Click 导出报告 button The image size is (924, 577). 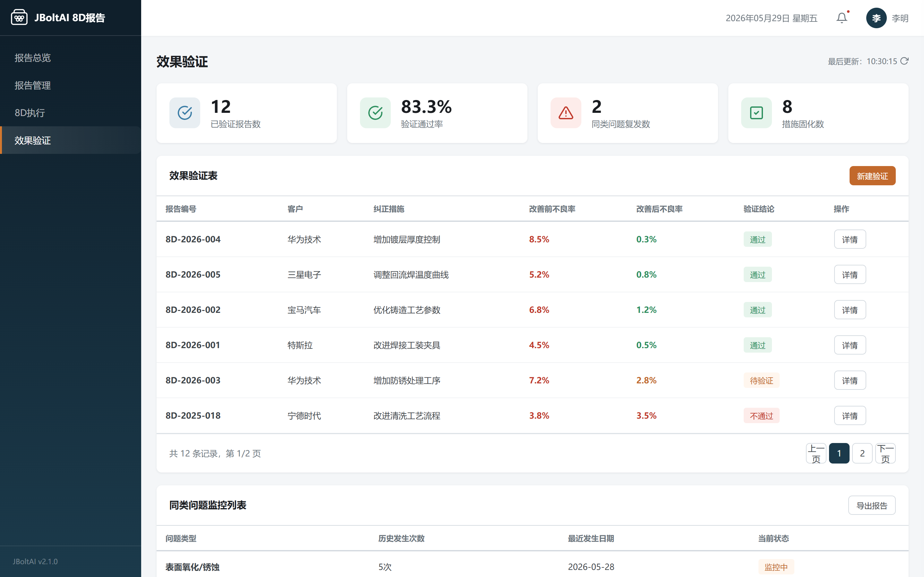point(872,505)
